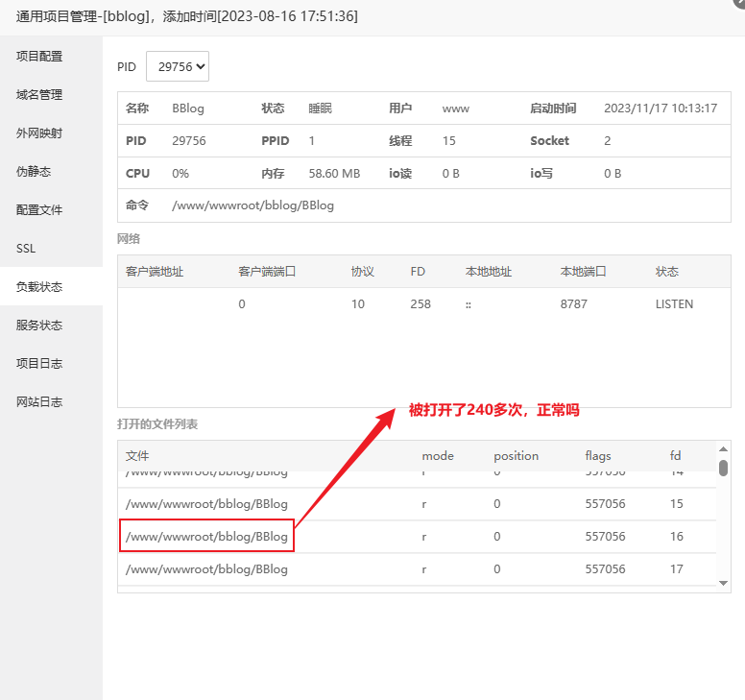Click the position column header
Screen dimensions: 745x700
click(516, 456)
